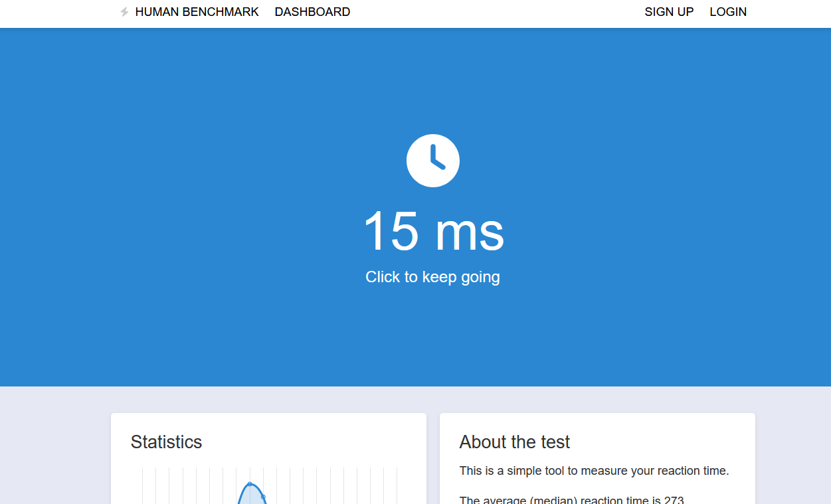Click the average median reaction time text
The image size is (831, 504).
571,500
